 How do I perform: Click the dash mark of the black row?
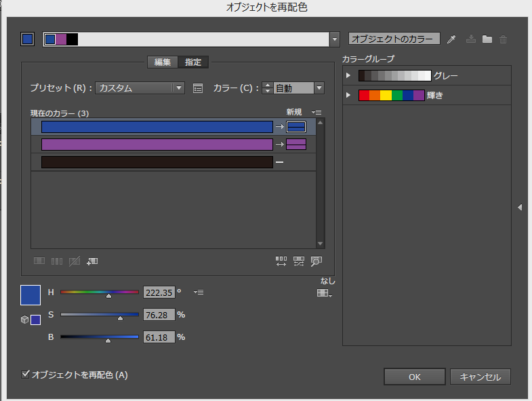pyautogui.click(x=280, y=162)
